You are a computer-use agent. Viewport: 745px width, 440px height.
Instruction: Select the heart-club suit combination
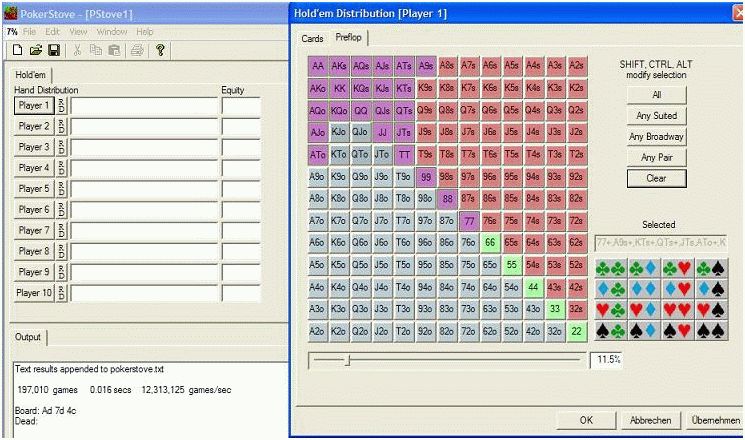611,310
